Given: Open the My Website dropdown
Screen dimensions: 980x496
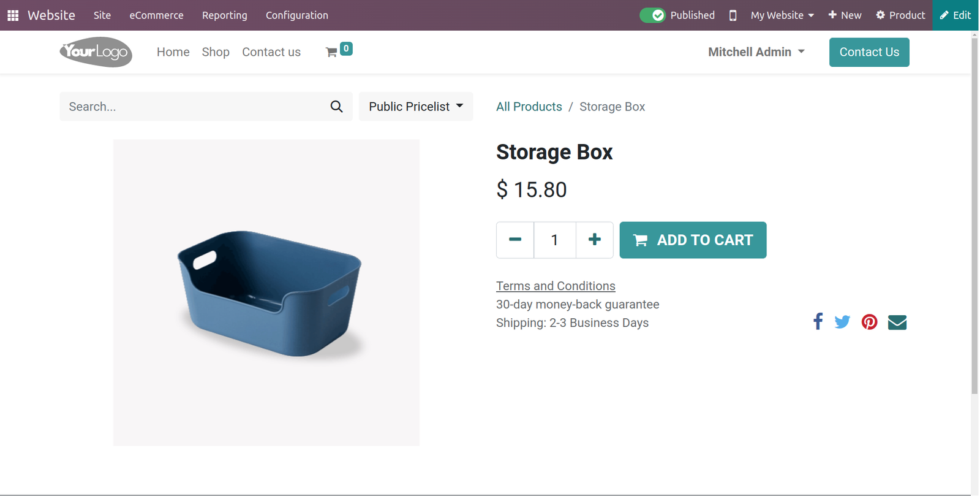Looking at the screenshot, I should (782, 15).
